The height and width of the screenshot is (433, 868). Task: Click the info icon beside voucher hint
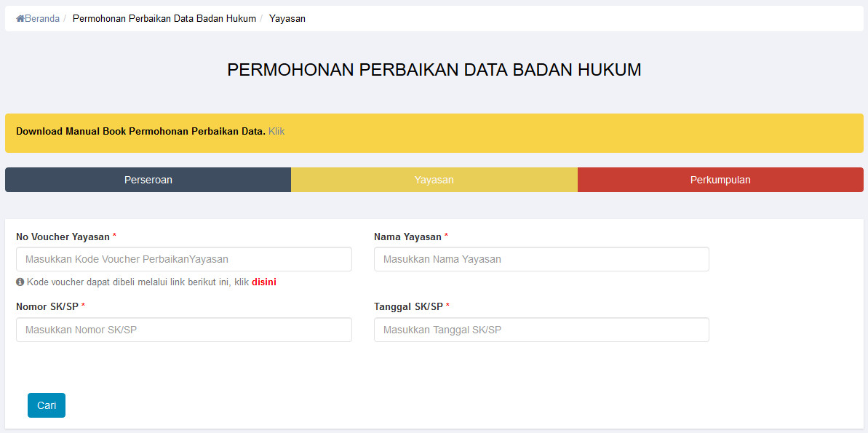tap(20, 282)
